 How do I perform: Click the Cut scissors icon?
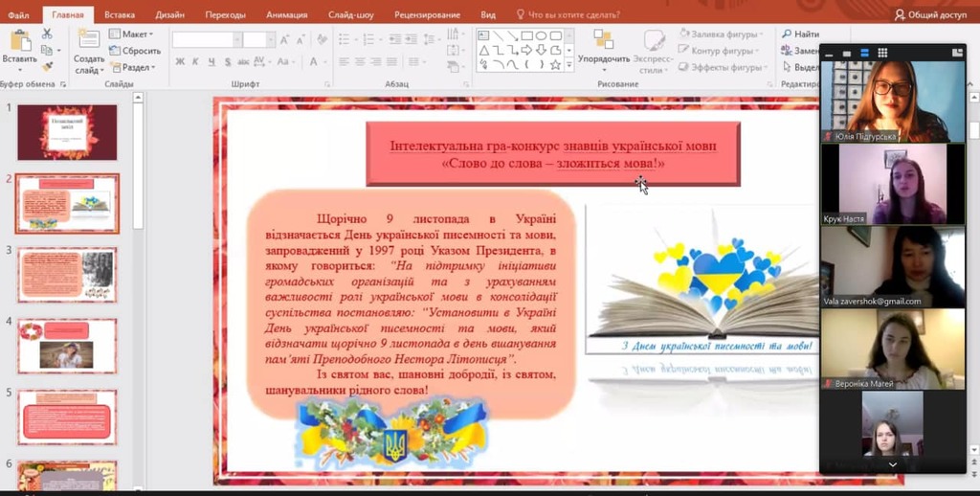(47, 34)
